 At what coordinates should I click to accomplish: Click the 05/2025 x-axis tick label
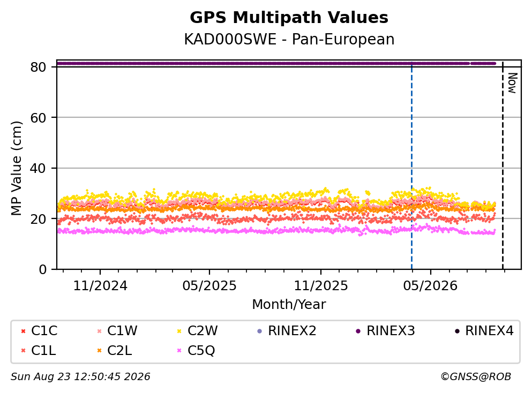pyautogui.click(x=209, y=286)
